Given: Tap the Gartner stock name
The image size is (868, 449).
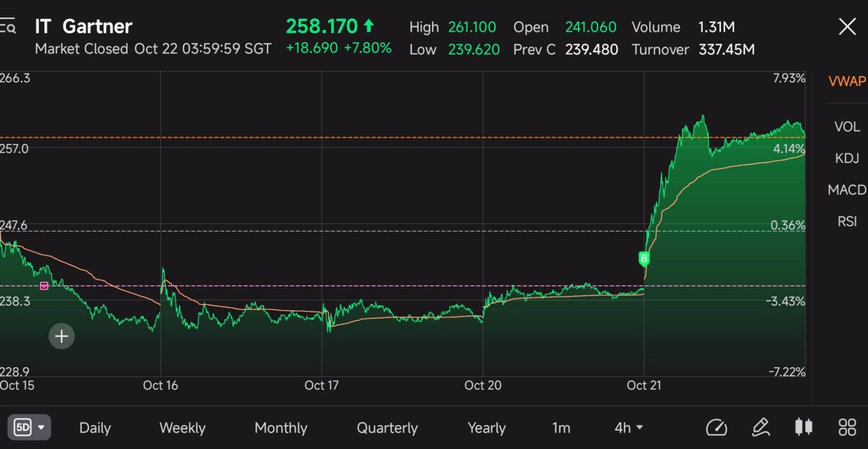Looking at the screenshot, I should coord(97,26).
